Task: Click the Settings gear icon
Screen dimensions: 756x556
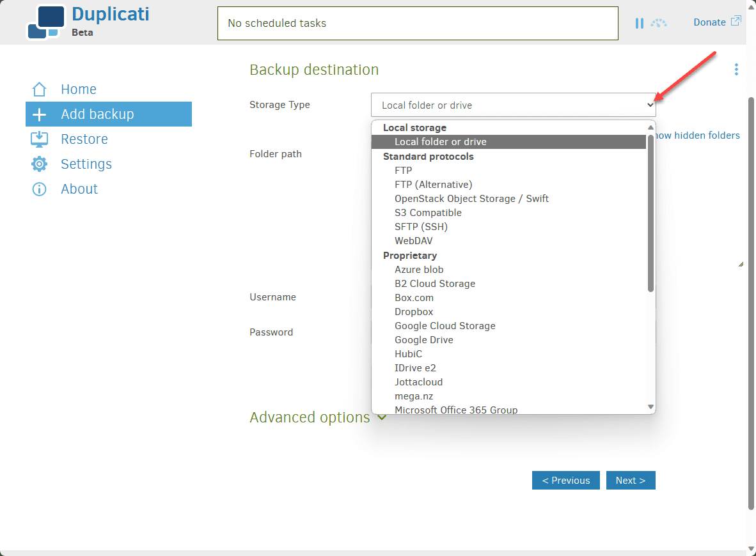Action: 39,164
